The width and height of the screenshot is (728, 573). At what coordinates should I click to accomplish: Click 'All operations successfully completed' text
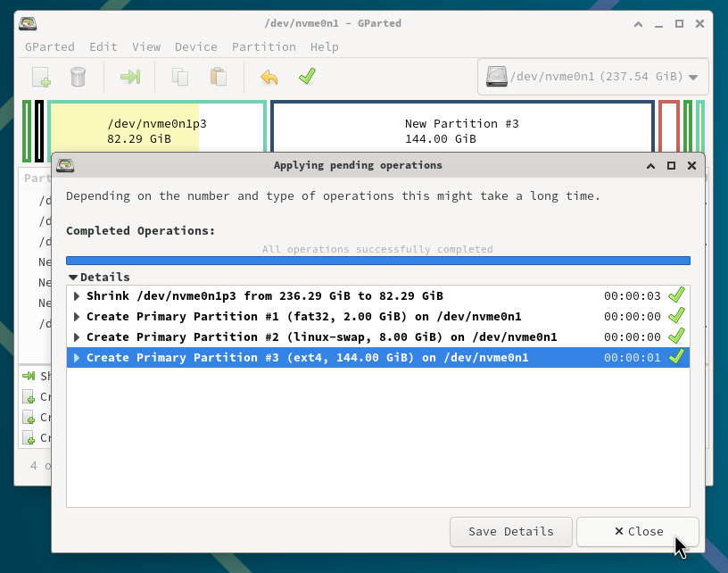pyautogui.click(x=377, y=249)
